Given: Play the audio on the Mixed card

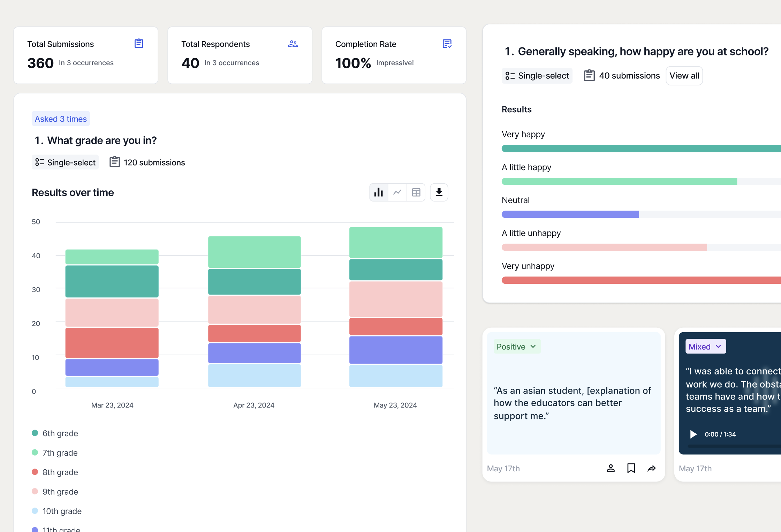Looking at the screenshot, I should tap(693, 434).
